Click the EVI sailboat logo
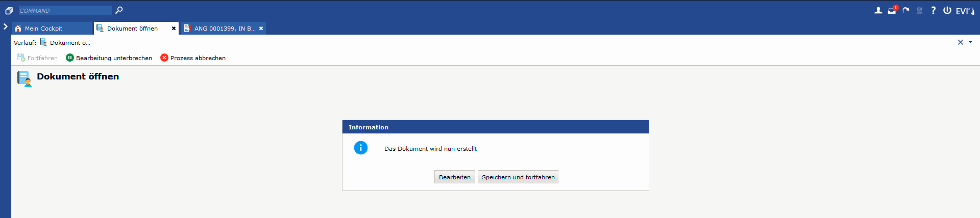980x218 pixels. (x=965, y=11)
